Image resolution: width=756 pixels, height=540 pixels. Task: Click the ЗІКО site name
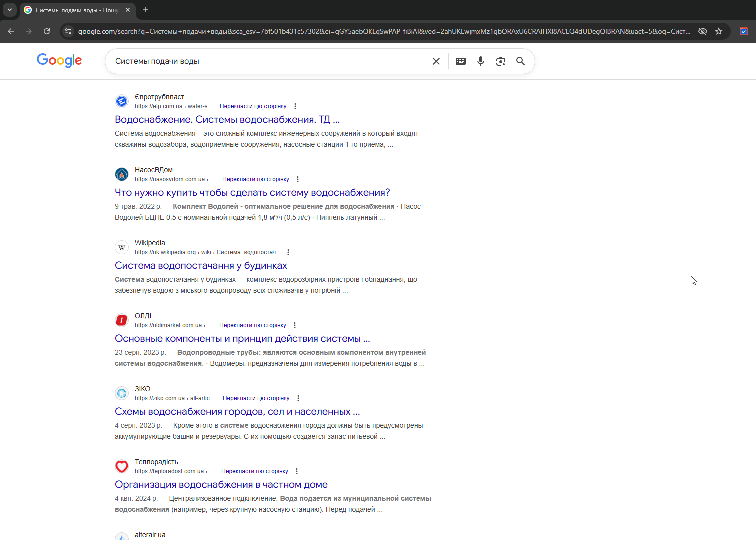[x=142, y=389]
